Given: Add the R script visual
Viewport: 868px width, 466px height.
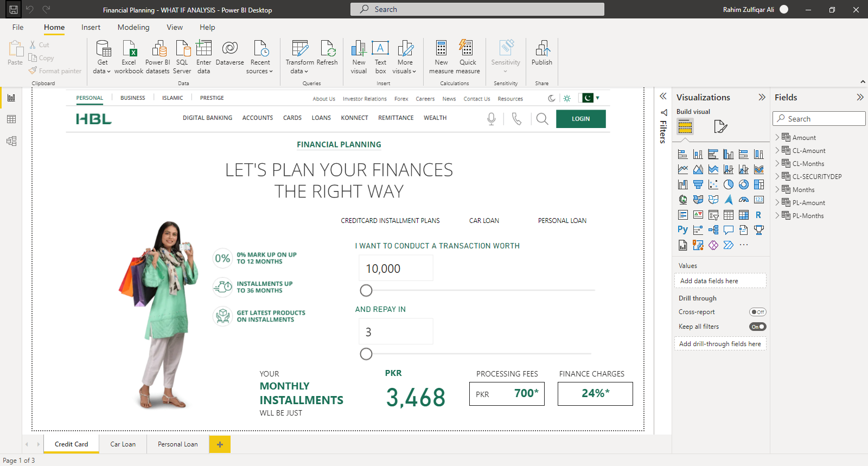Looking at the screenshot, I should click(759, 215).
